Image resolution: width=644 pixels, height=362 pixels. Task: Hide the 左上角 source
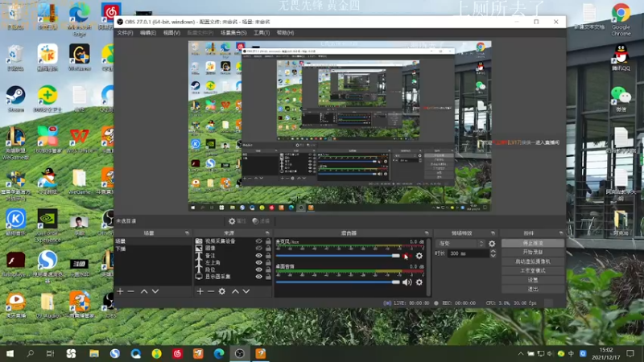tap(258, 263)
